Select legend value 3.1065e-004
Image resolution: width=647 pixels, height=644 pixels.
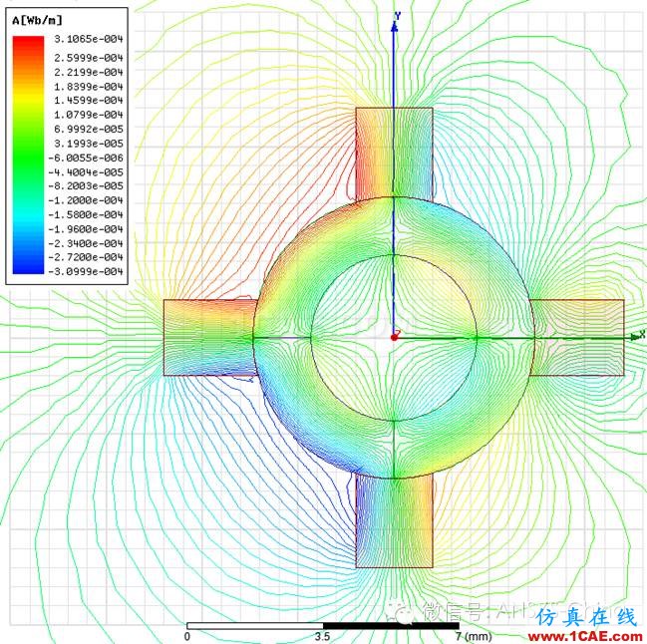click(x=89, y=39)
